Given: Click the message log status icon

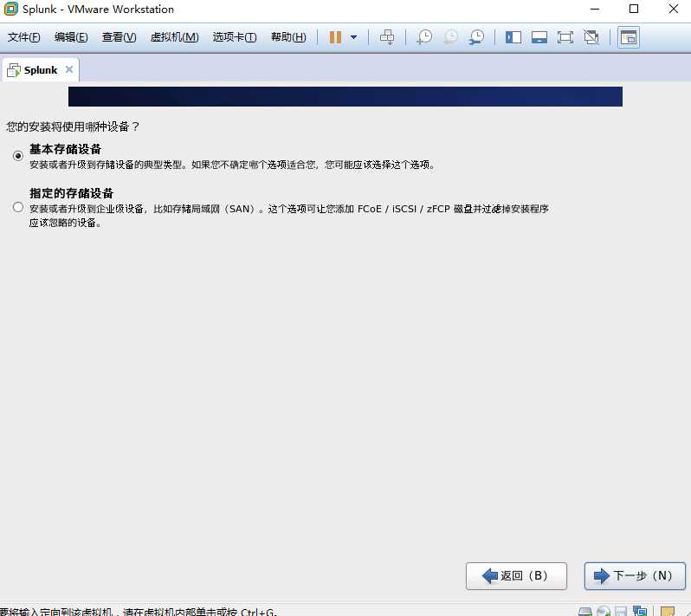Looking at the screenshot, I should tap(668, 612).
